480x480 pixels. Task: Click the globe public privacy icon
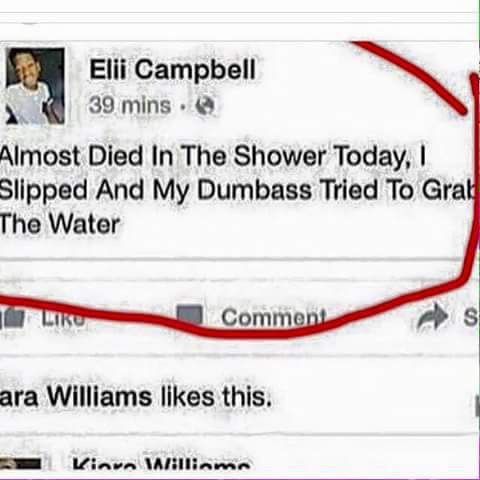(205, 106)
